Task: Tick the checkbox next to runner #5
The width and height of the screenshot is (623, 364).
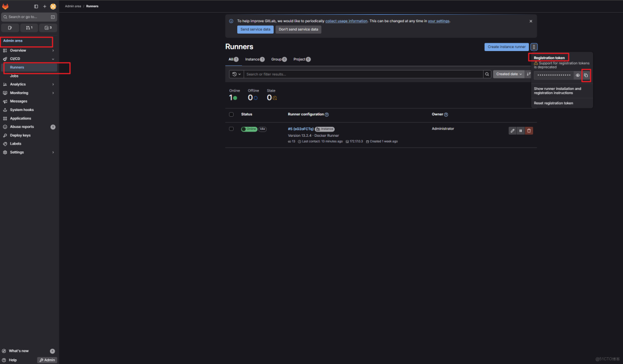Action: pyautogui.click(x=230, y=128)
